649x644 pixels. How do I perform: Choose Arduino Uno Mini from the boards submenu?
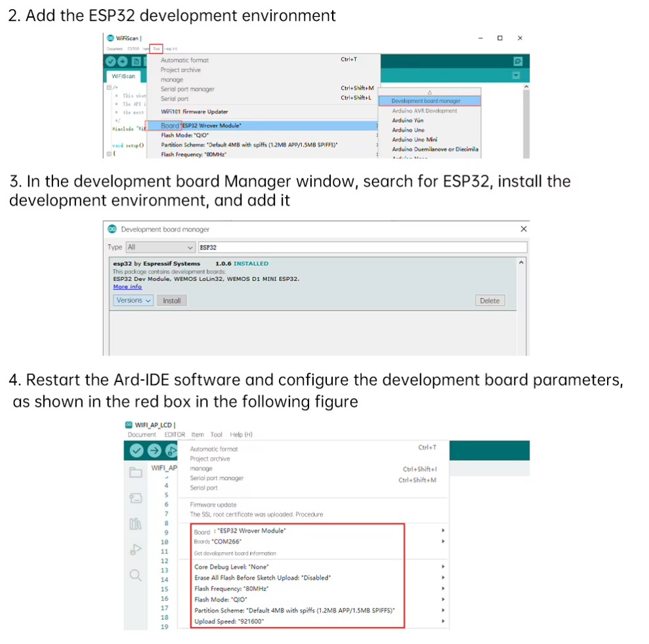pyautogui.click(x=415, y=140)
